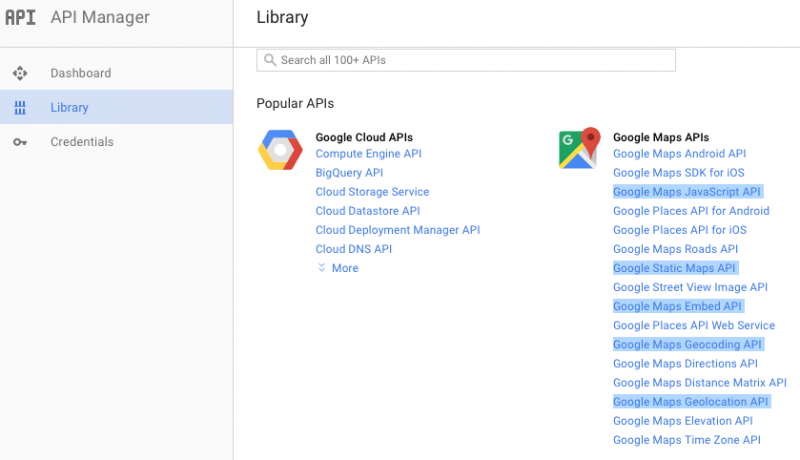Open Google Maps JavaScript API link
Viewport: 800px width, 460px height.
pyautogui.click(x=687, y=192)
